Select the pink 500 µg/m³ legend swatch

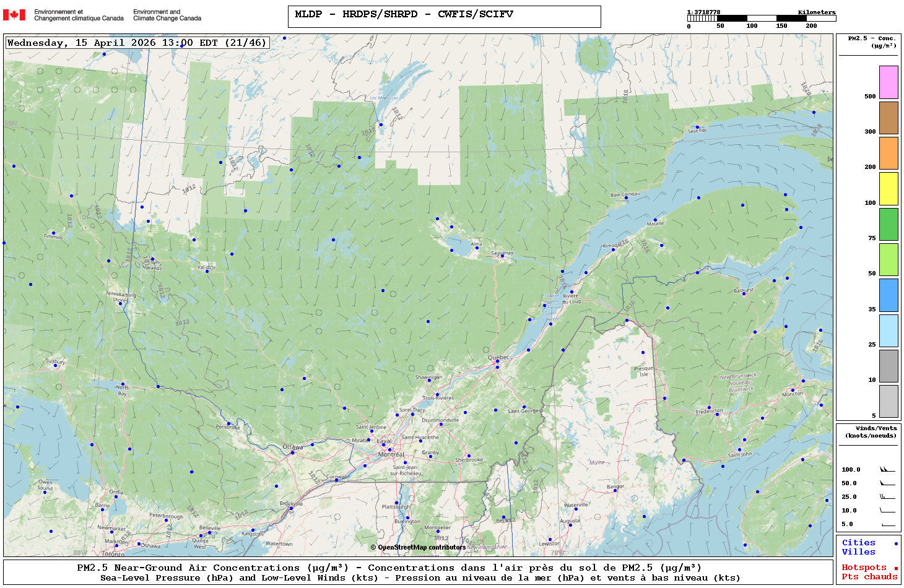(889, 82)
